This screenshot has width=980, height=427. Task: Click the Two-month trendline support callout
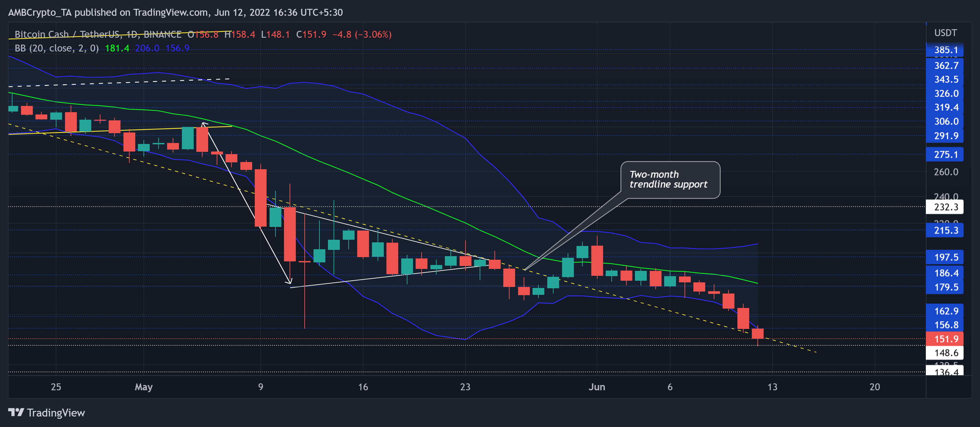[670, 180]
